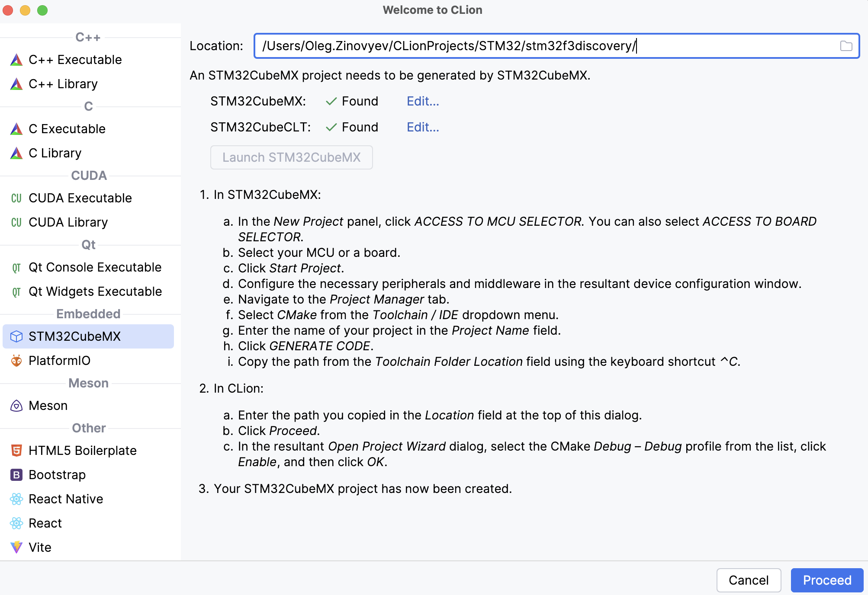
Task: Select Qt Widgets Executable entry
Action: 95,291
